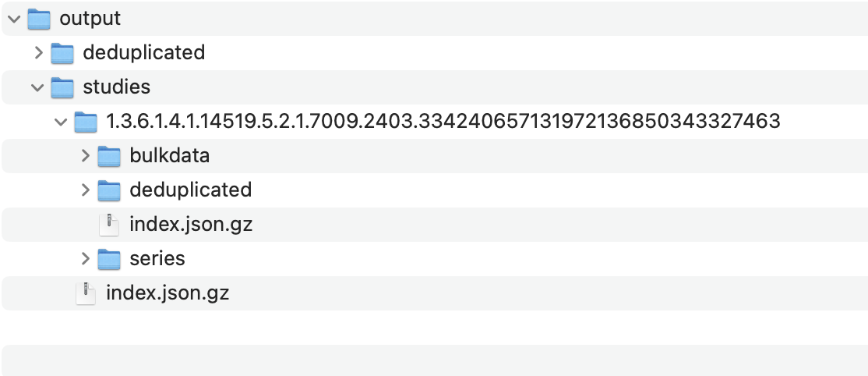Screen dimensions: 868x376
Task: Select the bulkdata folder name
Action: 169,156
